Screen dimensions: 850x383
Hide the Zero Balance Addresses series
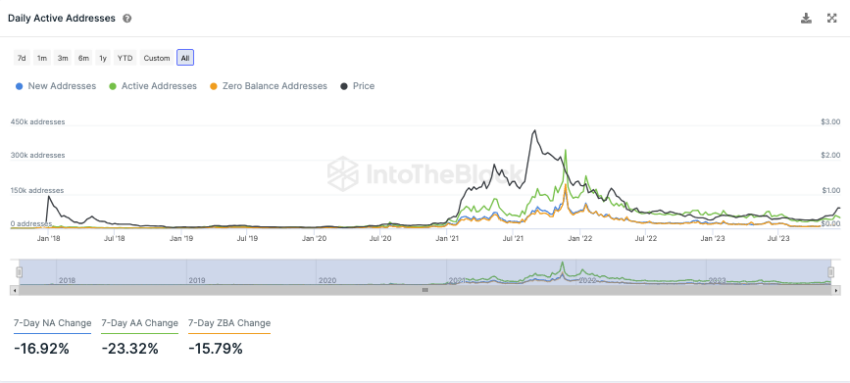click(x=268, y=86)
